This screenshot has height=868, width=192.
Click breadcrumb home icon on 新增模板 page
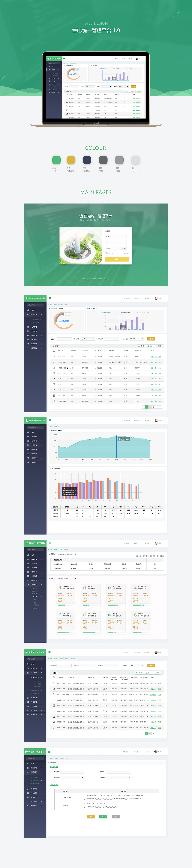click(x=49, y=758)
